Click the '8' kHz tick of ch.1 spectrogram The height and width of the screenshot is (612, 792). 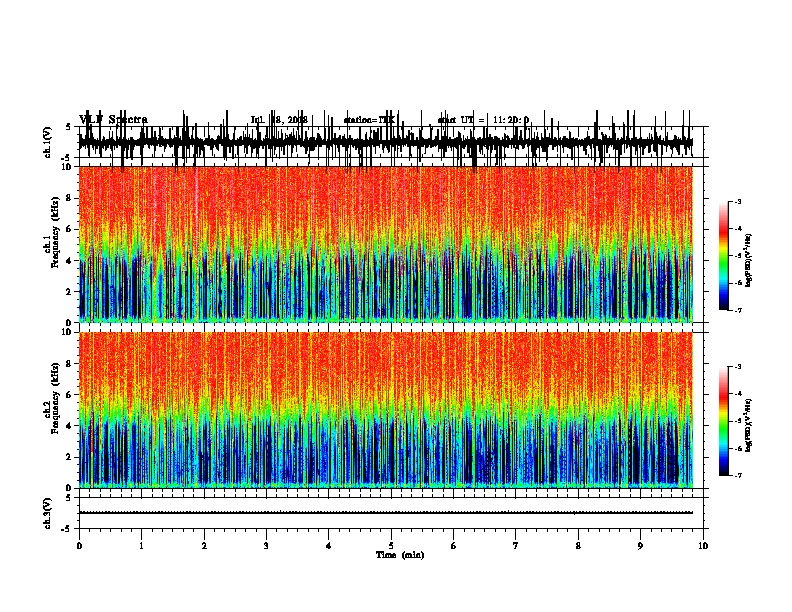point(69,198)
